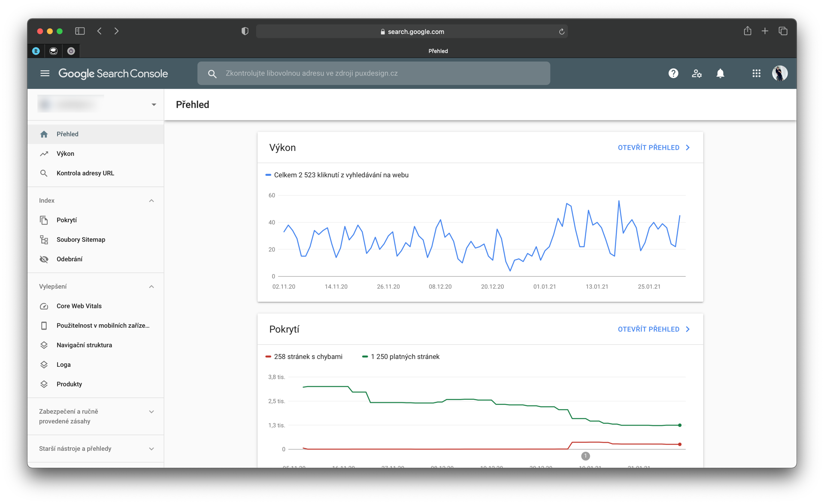The height and width of the screenshot is (504, 824).
Task: Open Core Web Vitals report
Action: point(79,306)
